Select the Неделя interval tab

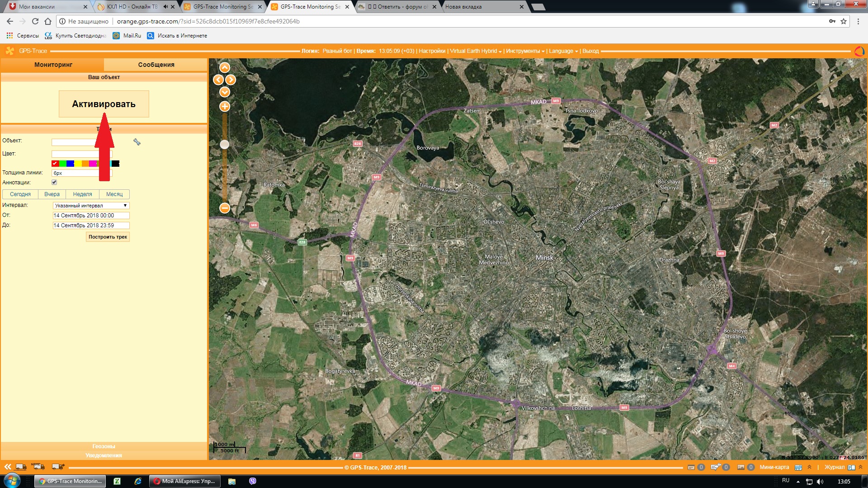[x=82, y=194]
